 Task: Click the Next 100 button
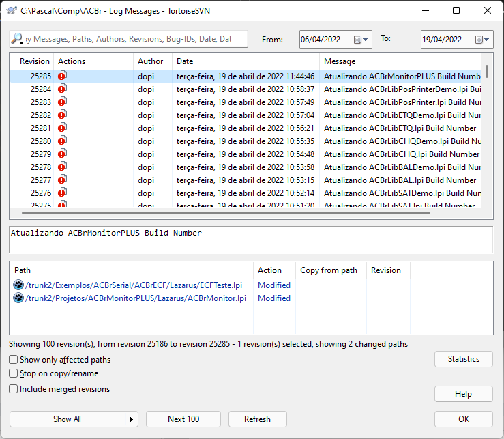[183, 419]
